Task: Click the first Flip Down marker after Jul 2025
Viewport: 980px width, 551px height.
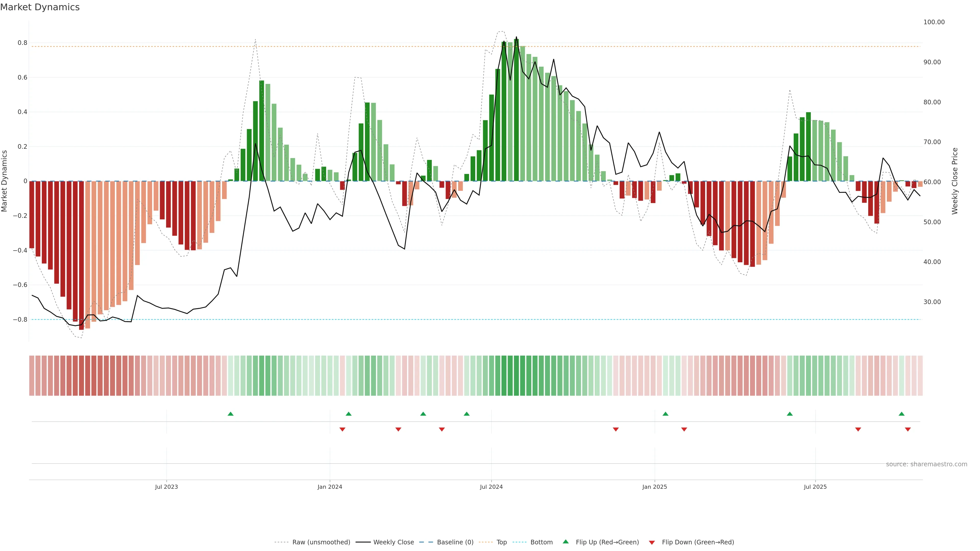Action: pyautogui.click(x=858, y=429)
